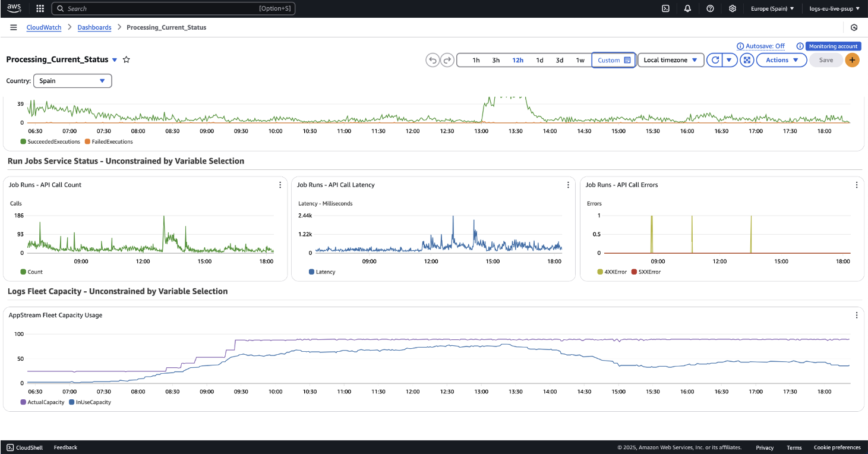
Task: Choose the Custom time range option
Action: click(614, 60)
